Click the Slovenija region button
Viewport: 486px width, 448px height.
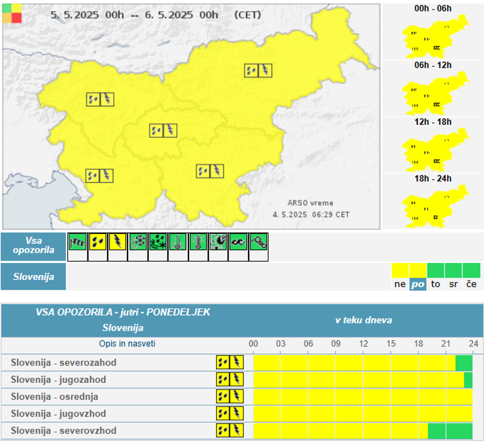(x=33, y=276)
